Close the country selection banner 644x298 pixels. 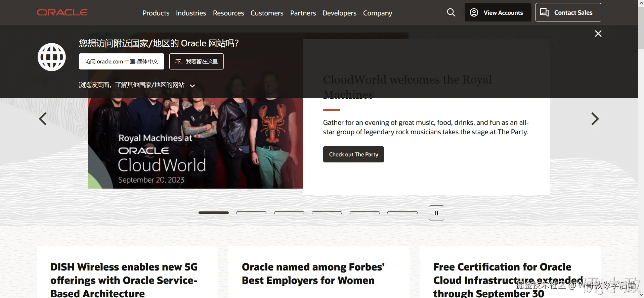(598, 34)
